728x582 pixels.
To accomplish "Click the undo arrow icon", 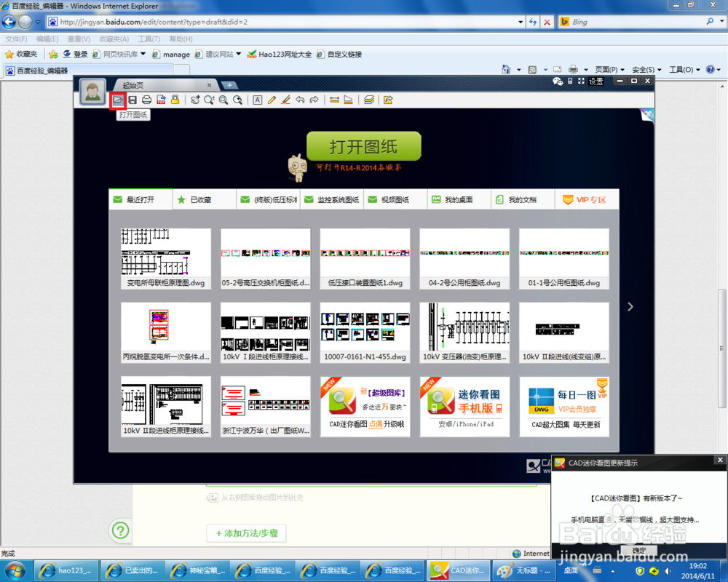I will pyautogui.click(x=300, y=100).
